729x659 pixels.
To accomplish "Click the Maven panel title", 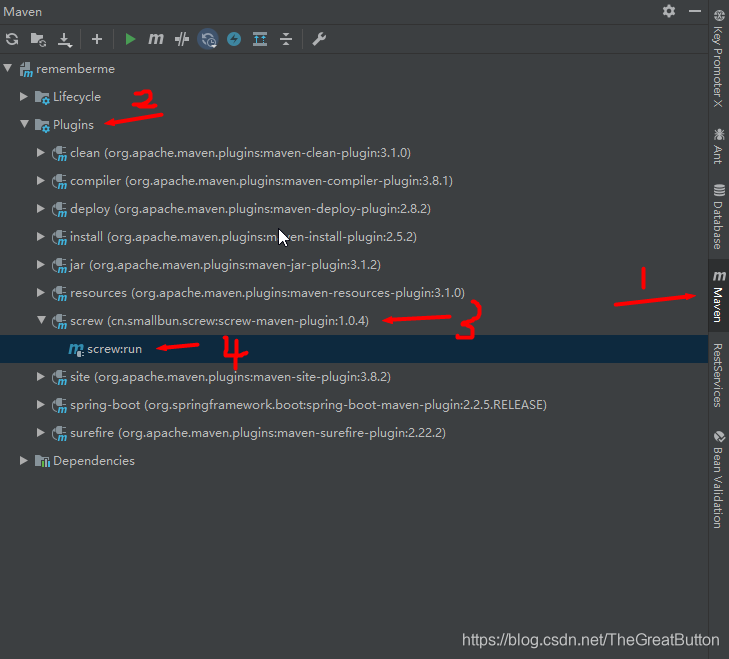I will tap(23, 12).
